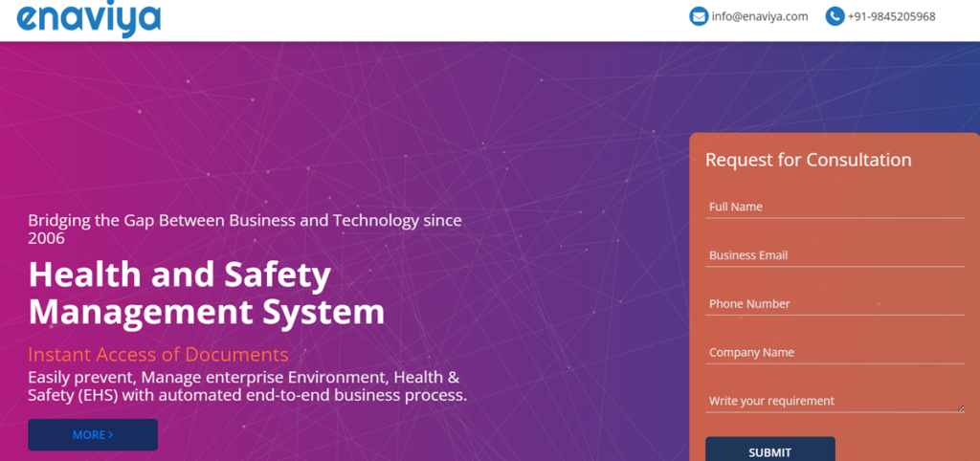Click into the Phone Number field
The image size is (980, 461).
pos(835,304)
